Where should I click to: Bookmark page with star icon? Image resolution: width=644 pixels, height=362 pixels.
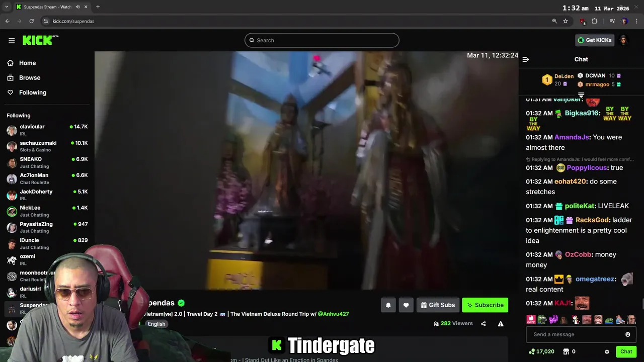pyautogui.click(x=566, y=21)
